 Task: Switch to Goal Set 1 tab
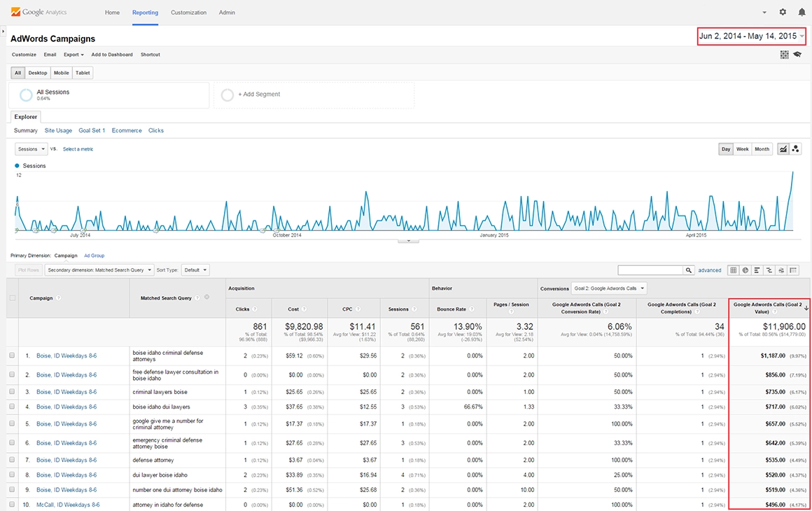[x=92, y=130]
